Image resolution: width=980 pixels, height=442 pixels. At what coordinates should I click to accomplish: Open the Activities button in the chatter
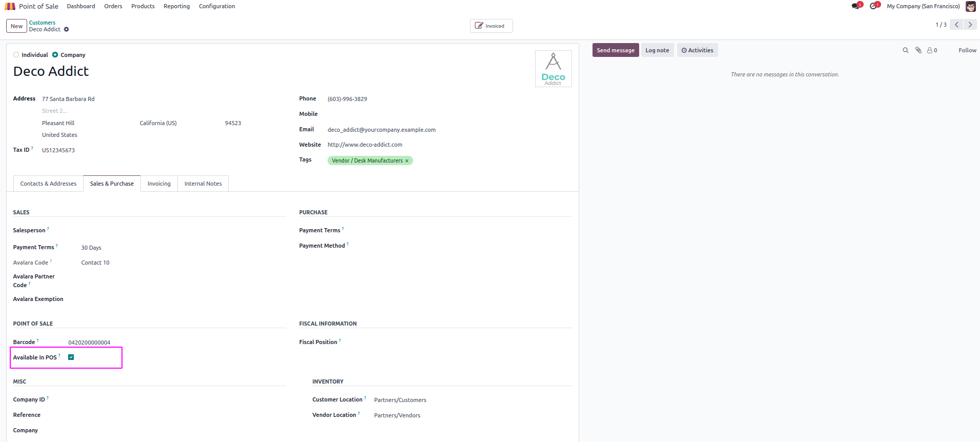point(698,50)
